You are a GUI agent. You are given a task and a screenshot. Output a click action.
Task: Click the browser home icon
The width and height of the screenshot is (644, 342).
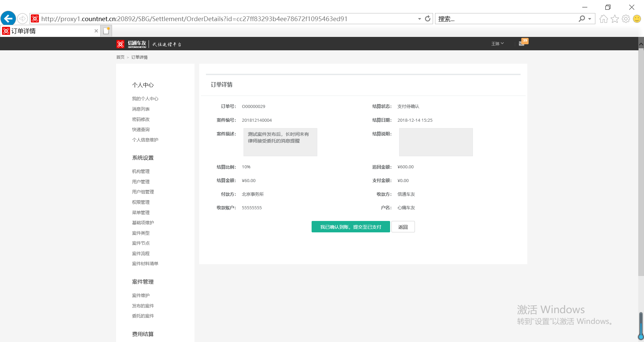tap(603, 19)
